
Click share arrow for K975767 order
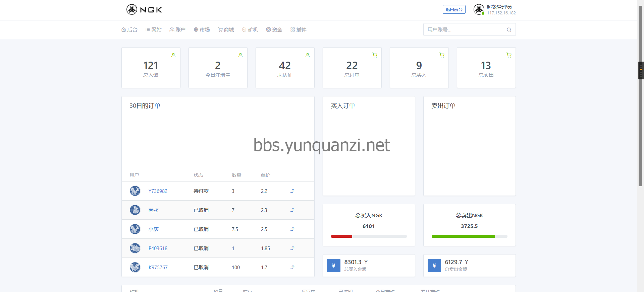click(x=292, y=267)
